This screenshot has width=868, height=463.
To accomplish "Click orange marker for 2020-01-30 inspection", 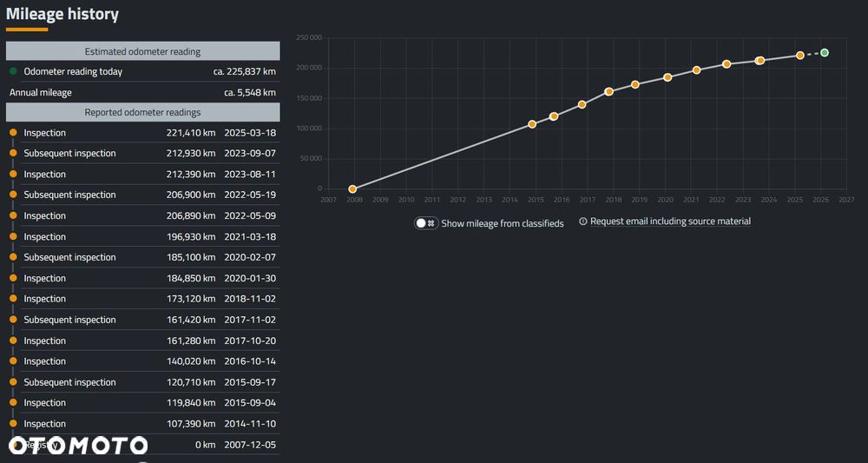I will [x=13, y=279].
